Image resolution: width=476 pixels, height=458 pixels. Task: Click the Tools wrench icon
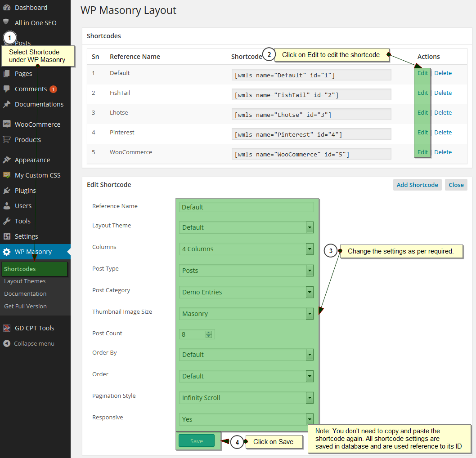tap(7, 221)
